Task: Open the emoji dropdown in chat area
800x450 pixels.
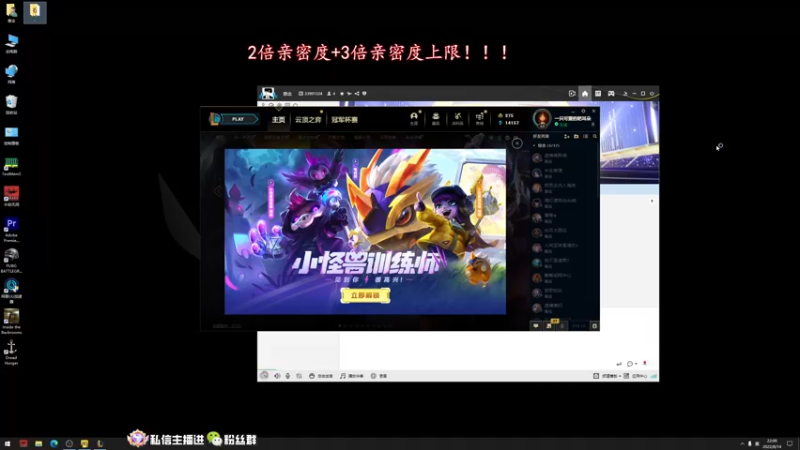Action: tap(632, 364)
